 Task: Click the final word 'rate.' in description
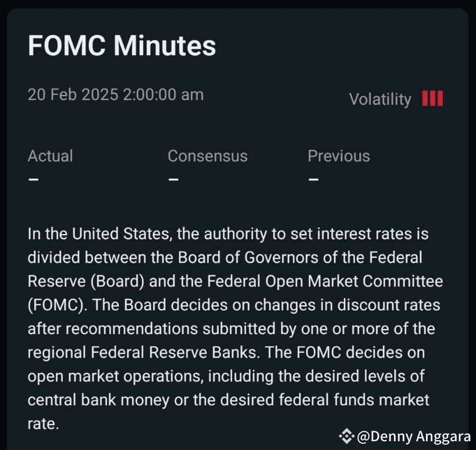pos(43,424)
